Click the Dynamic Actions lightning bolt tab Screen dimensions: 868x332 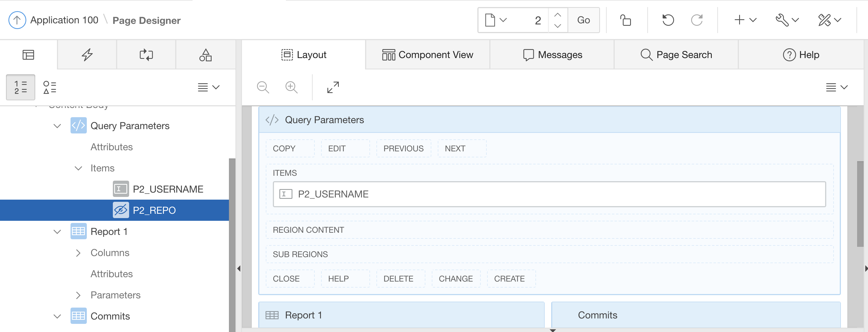[87, 55]
